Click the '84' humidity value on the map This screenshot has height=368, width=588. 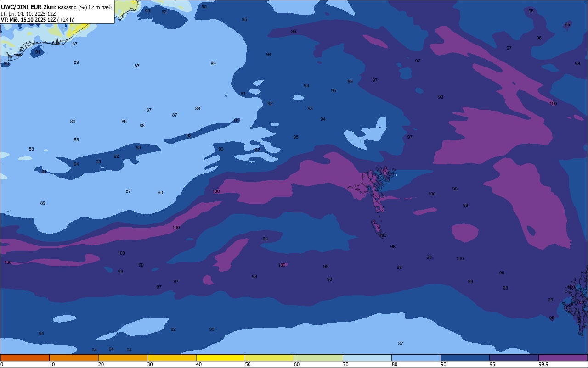73,122
